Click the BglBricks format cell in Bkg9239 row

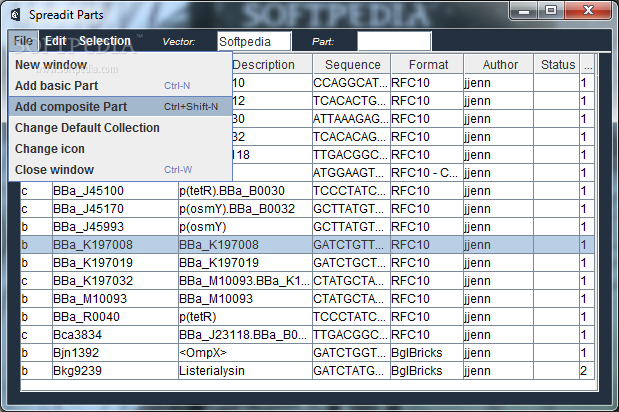[x=427, y=371]
